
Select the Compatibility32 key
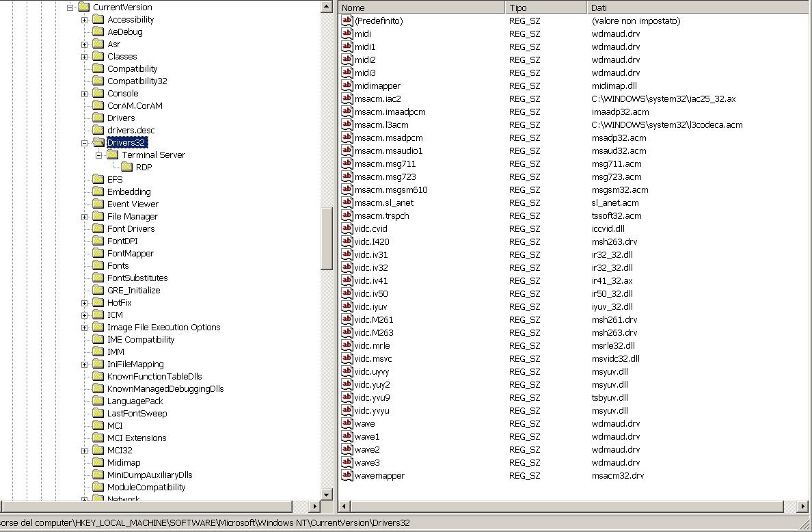pos(137,81)
